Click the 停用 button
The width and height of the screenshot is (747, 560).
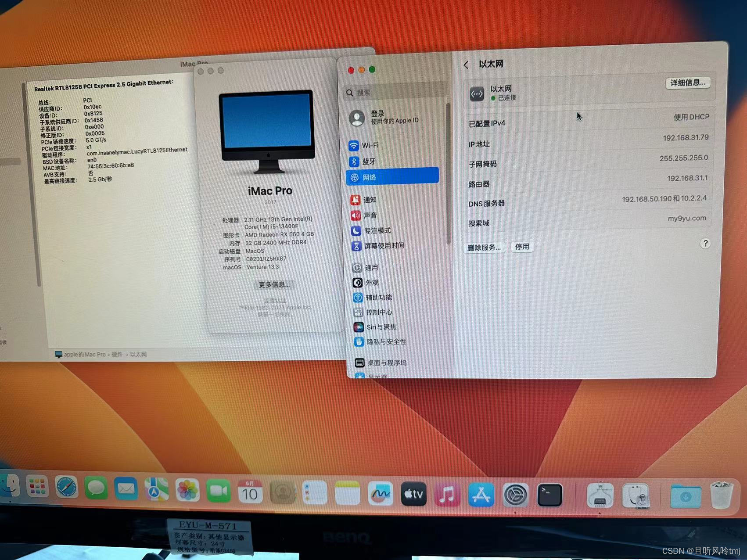522,247
